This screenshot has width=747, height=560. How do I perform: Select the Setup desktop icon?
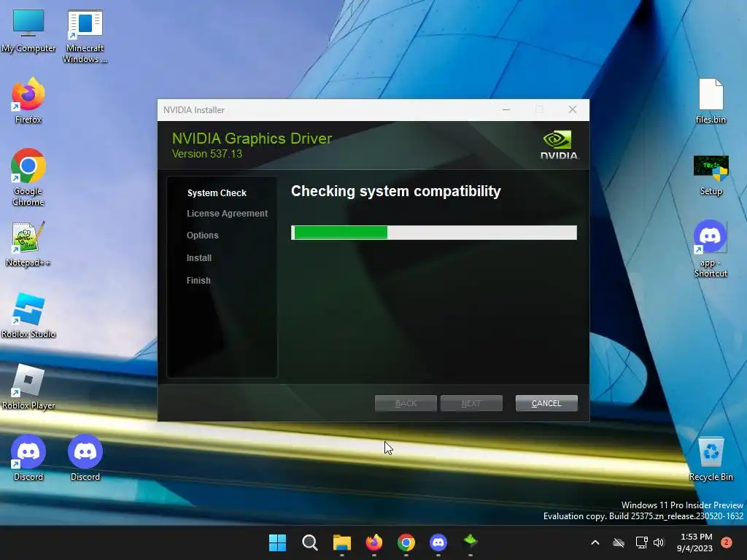[x=711, y=175]
